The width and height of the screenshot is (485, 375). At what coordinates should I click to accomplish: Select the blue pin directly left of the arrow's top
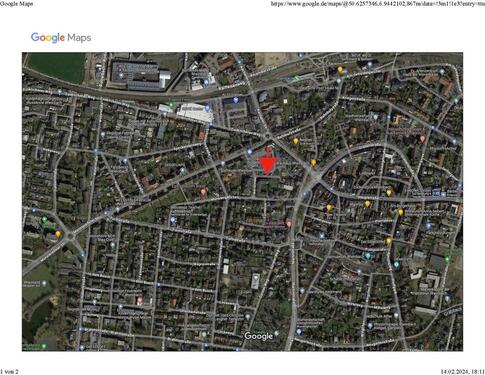tap(249, 152)
